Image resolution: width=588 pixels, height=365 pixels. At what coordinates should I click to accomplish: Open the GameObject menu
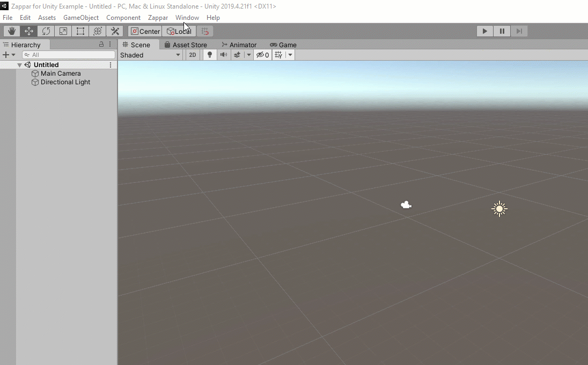[81, 18]
